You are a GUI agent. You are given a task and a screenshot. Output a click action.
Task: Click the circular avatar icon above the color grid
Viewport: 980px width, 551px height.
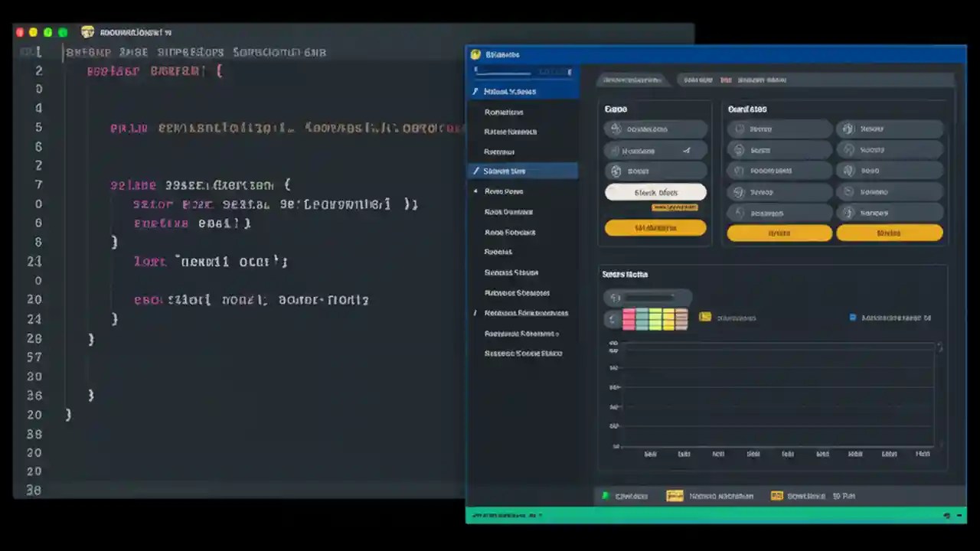coord(616,298)
